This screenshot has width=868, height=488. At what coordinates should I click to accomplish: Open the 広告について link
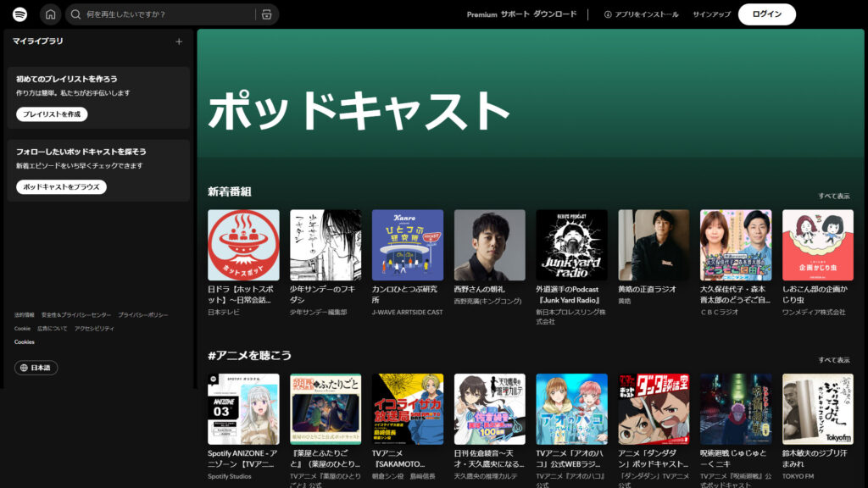tap(52, 329)
